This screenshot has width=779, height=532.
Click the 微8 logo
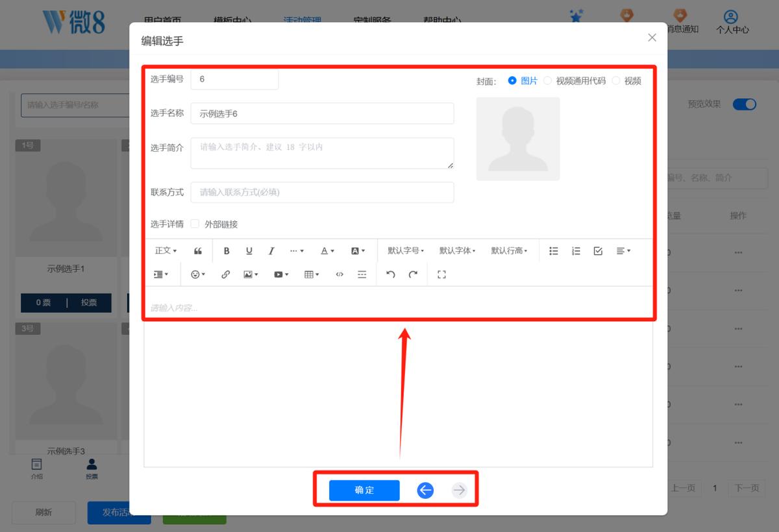tap(73, 22)
